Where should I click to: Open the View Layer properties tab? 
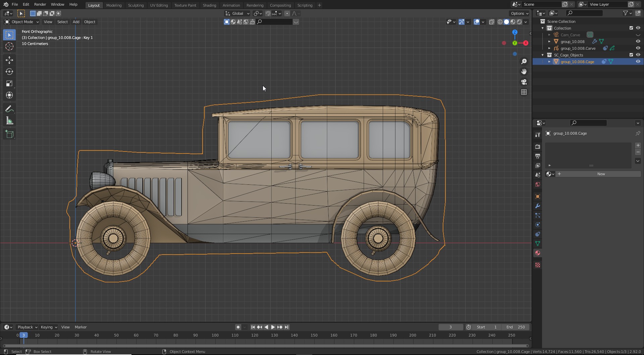(x=538, y=166)
